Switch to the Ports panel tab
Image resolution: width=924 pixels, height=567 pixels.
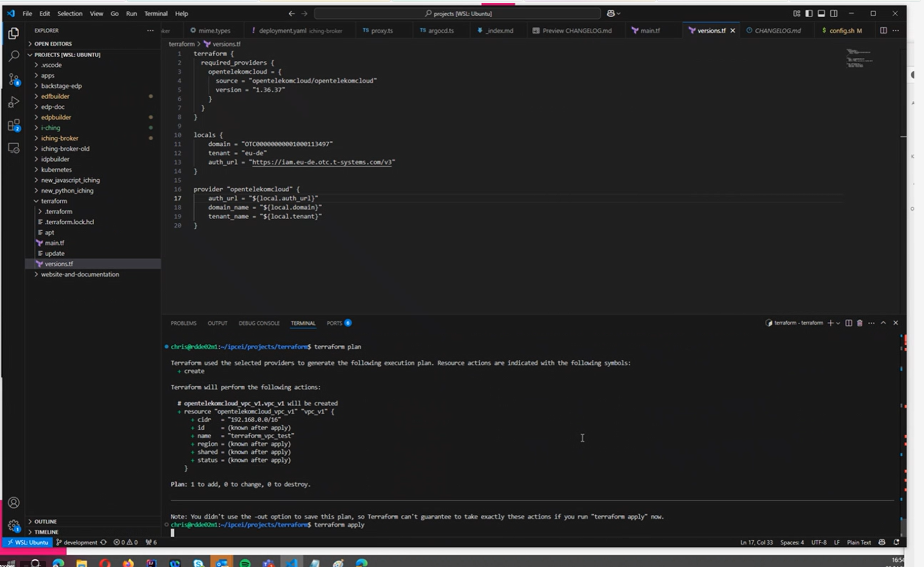pyautogui.click(x=338, y=323)
